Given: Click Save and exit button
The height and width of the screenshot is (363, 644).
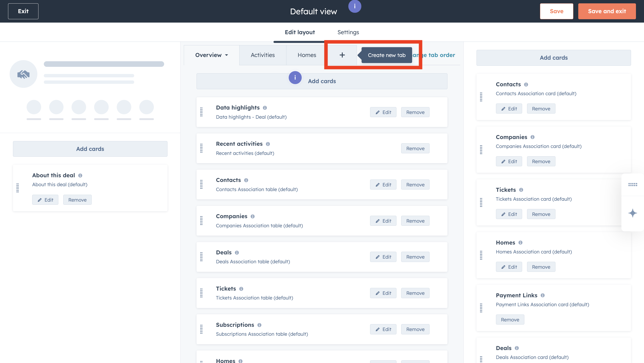Looking at the screenshot, I should coord(607,11).
